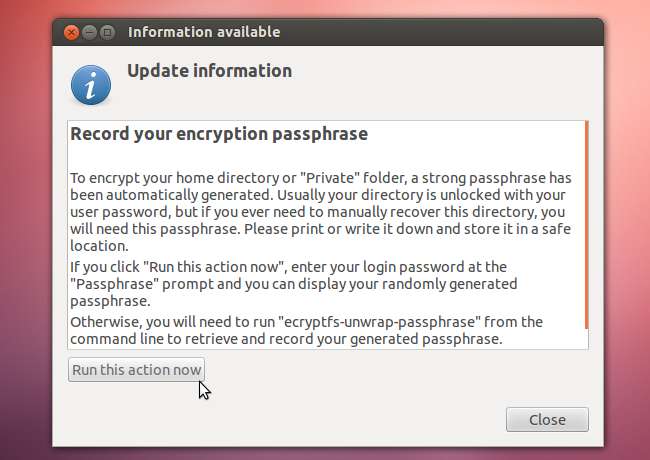Maximize the Information available window
Screen dimensions: 650x460
point(108,32)
